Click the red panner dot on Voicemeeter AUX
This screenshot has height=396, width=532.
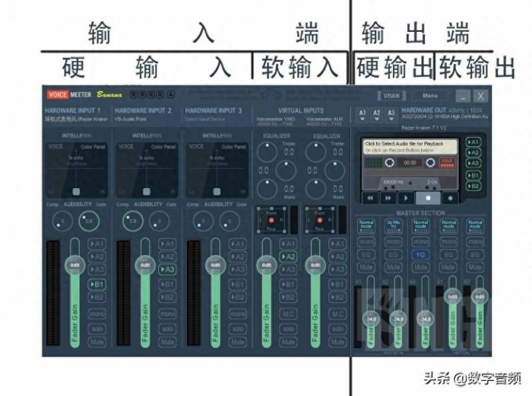[x=320, y=221]
